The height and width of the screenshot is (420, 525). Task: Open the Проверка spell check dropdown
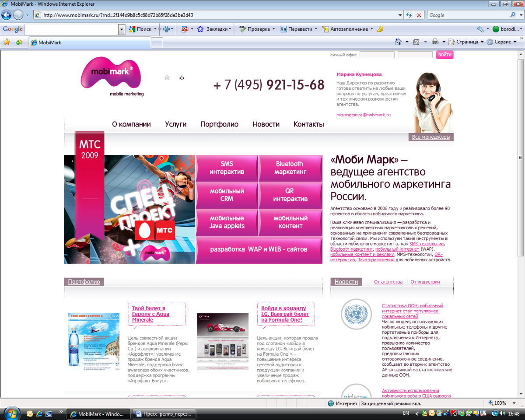coord(257,29)
